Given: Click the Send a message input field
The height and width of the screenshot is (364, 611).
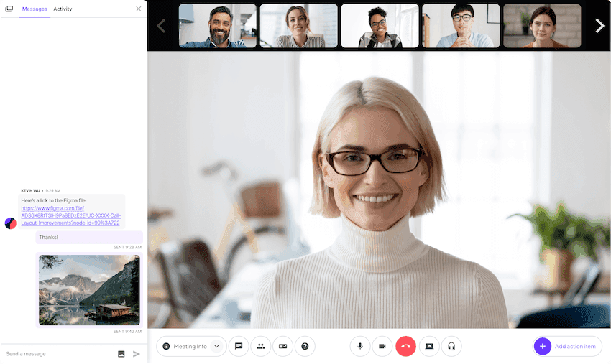Looking at the screenshot, I should point(58,354).
